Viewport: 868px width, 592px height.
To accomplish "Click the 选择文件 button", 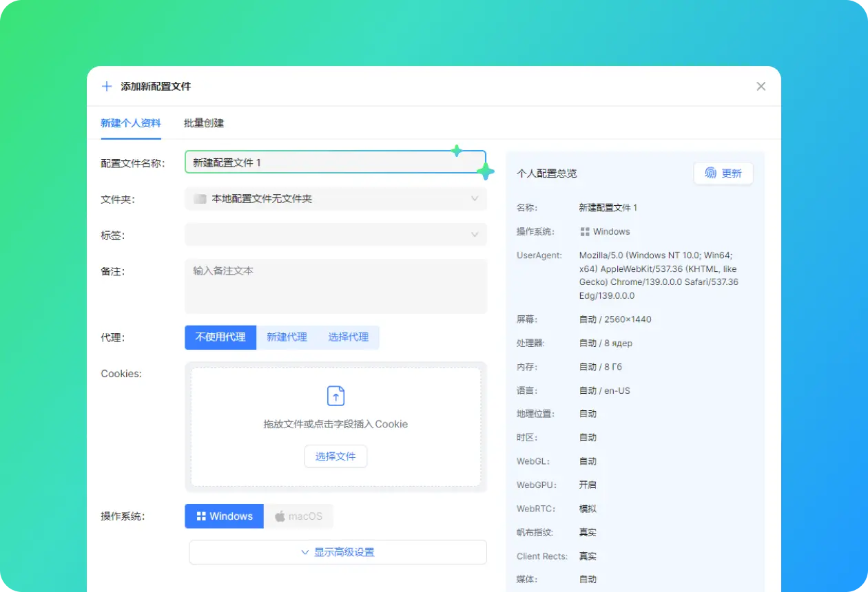I will point(335,456).
